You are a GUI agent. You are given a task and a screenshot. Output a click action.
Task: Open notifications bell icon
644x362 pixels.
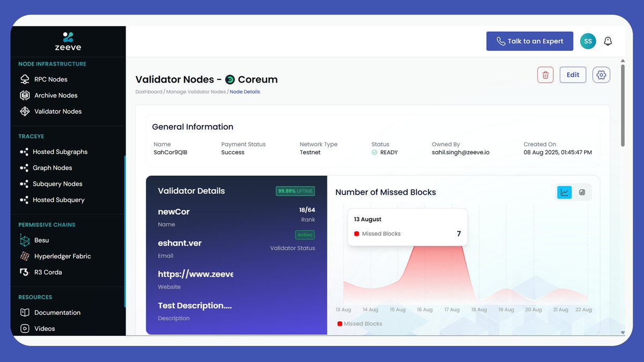[608, 41]
